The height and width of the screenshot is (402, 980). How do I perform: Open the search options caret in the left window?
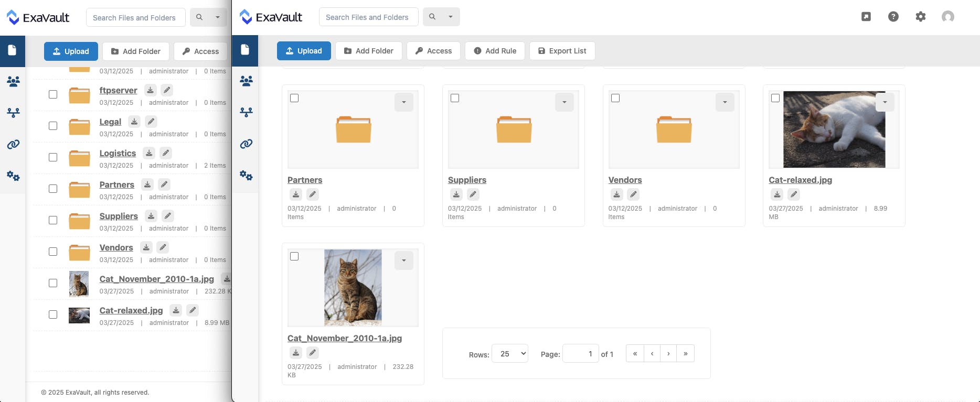218,17
